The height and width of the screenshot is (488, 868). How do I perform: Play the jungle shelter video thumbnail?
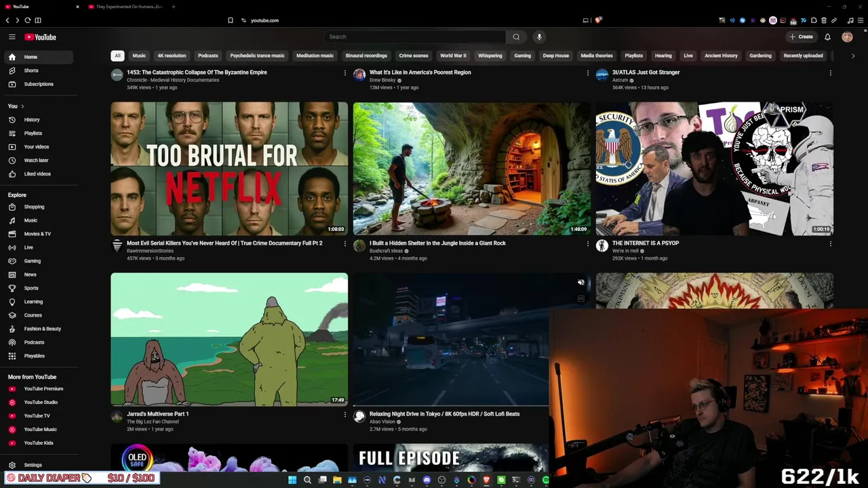pos(471,168)
